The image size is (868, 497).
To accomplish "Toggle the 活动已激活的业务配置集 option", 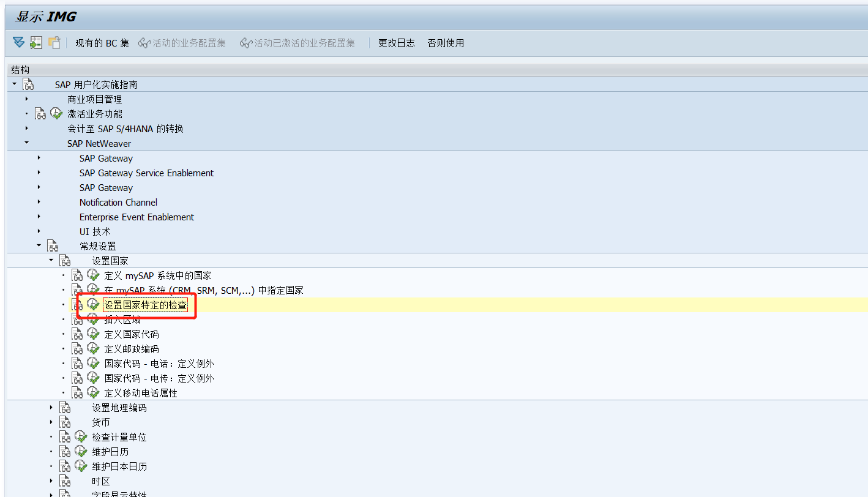I will click(298, 43).
